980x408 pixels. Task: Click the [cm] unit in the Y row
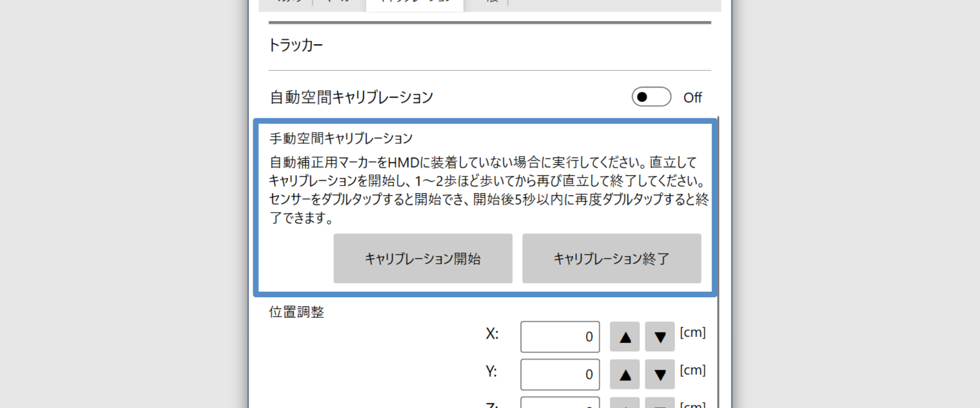(693, 370)
